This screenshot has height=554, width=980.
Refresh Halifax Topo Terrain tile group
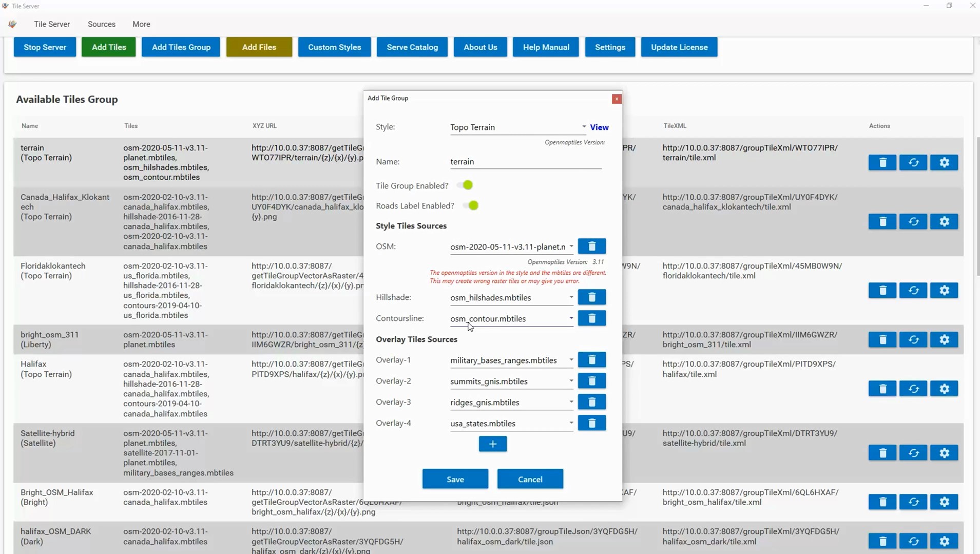(913, 389)
